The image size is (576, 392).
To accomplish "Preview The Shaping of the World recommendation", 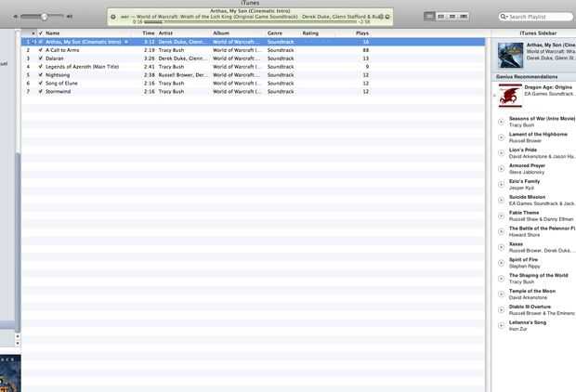I will coord(501,279).
